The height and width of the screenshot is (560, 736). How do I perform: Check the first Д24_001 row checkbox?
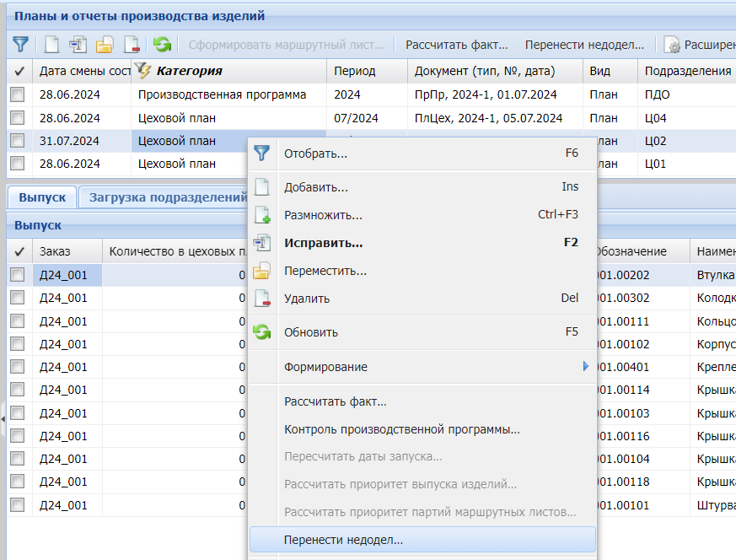(17, 275)
